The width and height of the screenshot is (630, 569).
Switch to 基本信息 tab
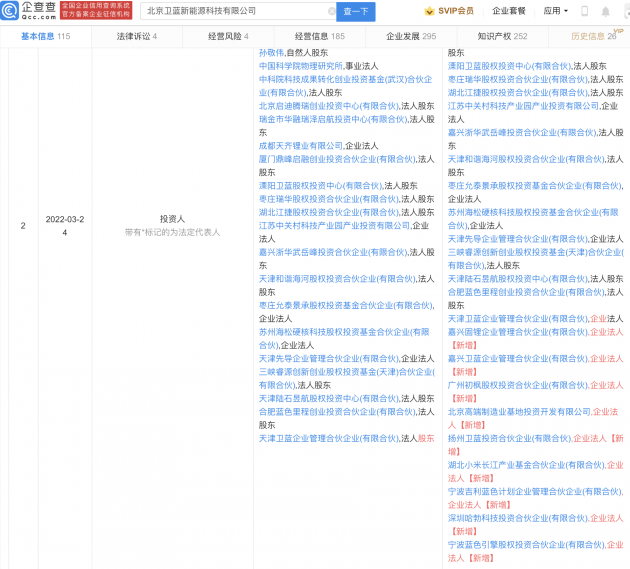tap(45, 36)
